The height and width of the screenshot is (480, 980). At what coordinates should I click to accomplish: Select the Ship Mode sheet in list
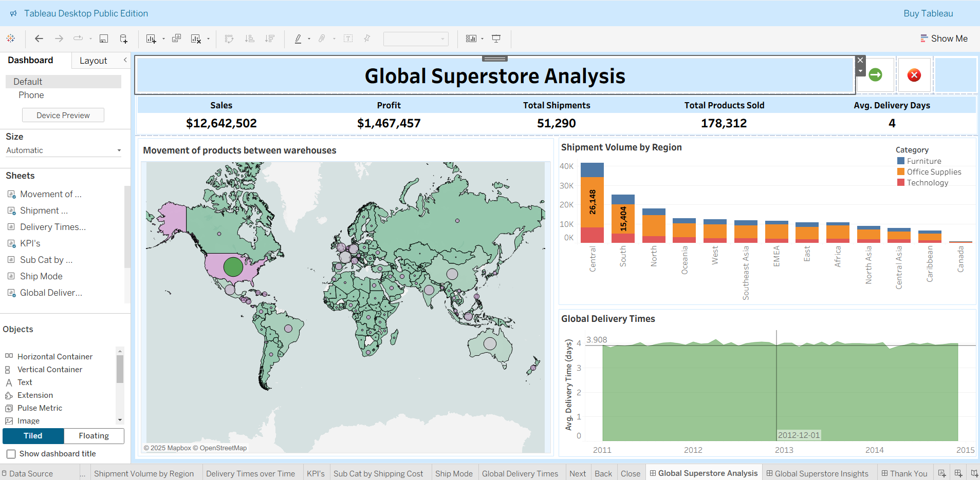[41, 276]
